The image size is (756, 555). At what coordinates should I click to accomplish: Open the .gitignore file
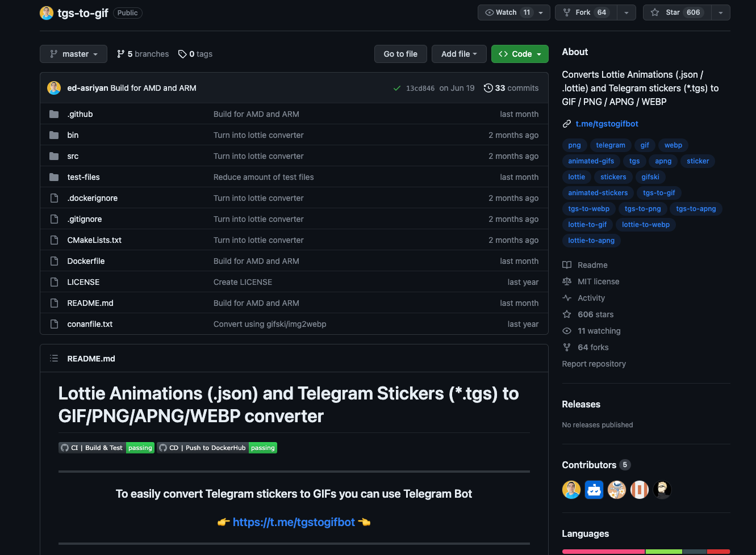pyautogui.click(x=85, y=219)
